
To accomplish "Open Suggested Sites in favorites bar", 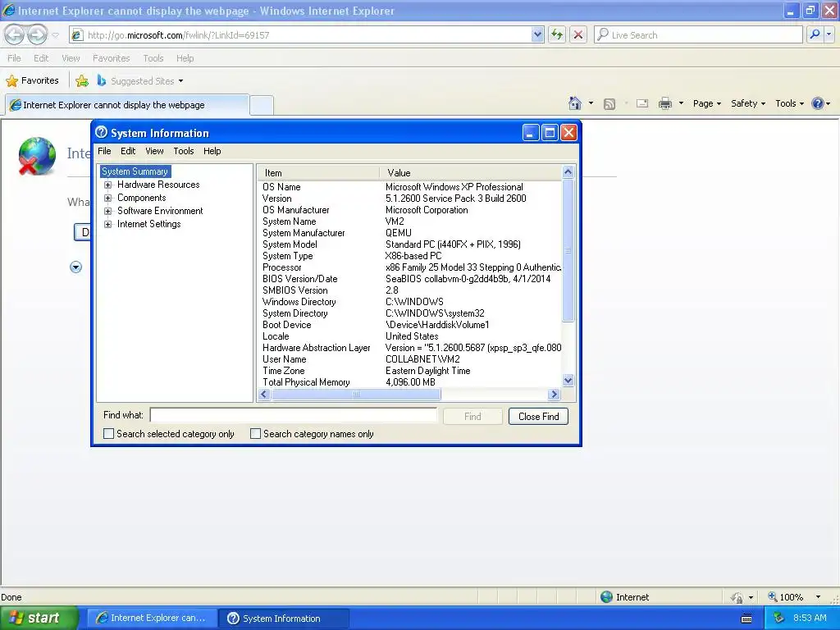I will tap(140, 81).
